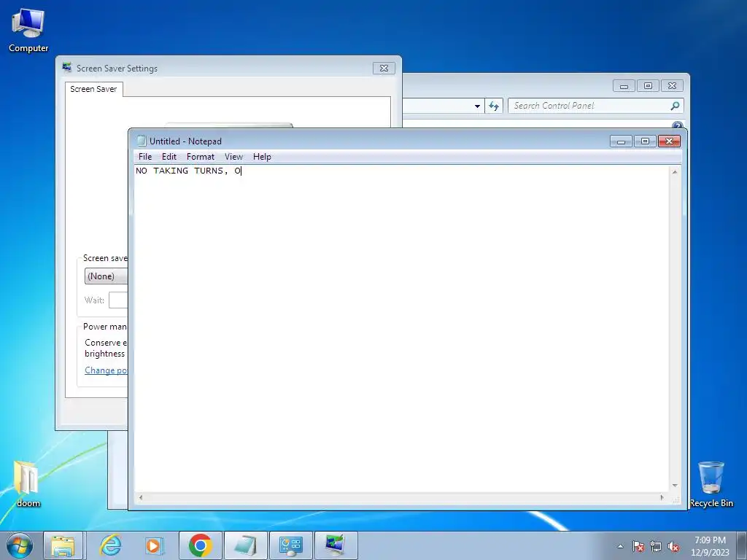
Task: Click the Wait time input field
Action: click(119, 300)
